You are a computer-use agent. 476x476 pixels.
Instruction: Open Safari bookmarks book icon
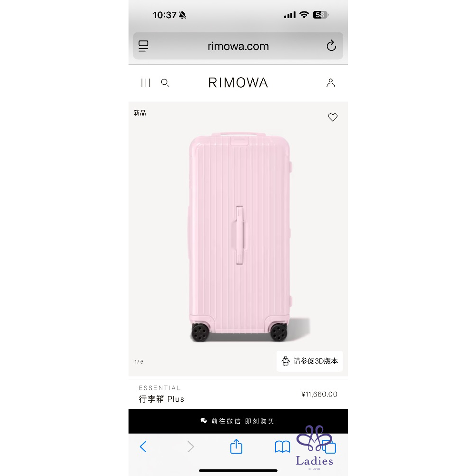coord(282,447)
